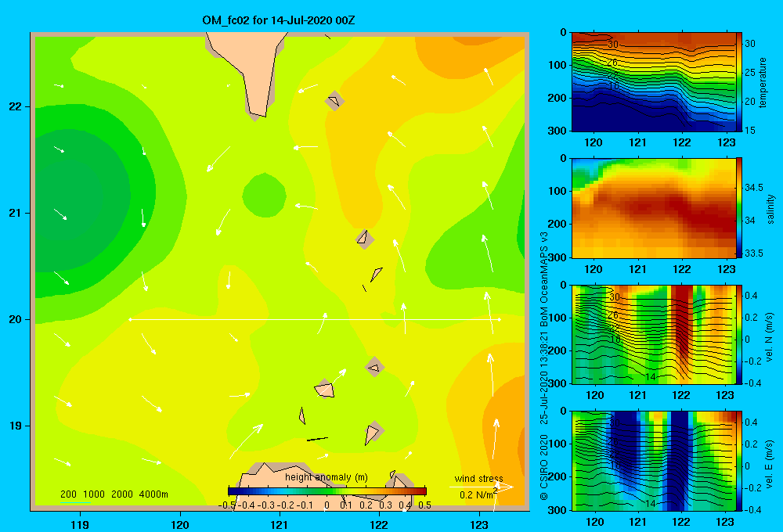Screen dimensions: 783x532
Task: Click the wind stress reference arrow in legend
Action: click(x=482, y=487)
